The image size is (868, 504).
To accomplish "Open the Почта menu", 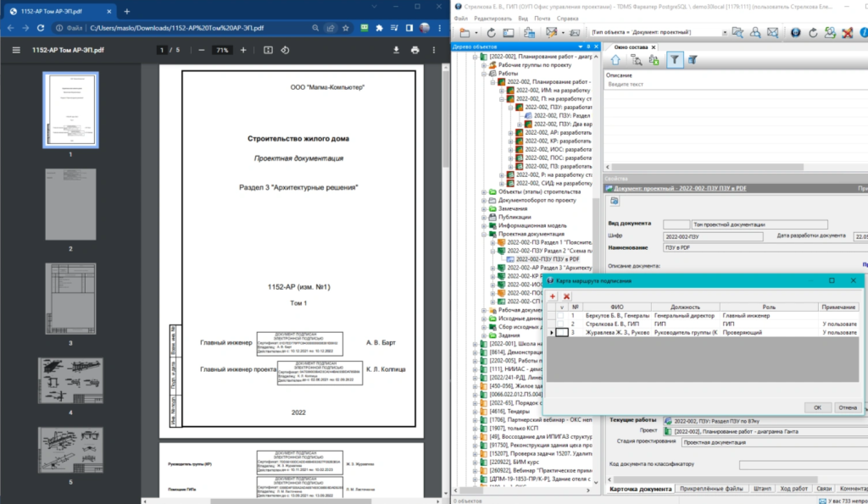I will tap(542, 18).
